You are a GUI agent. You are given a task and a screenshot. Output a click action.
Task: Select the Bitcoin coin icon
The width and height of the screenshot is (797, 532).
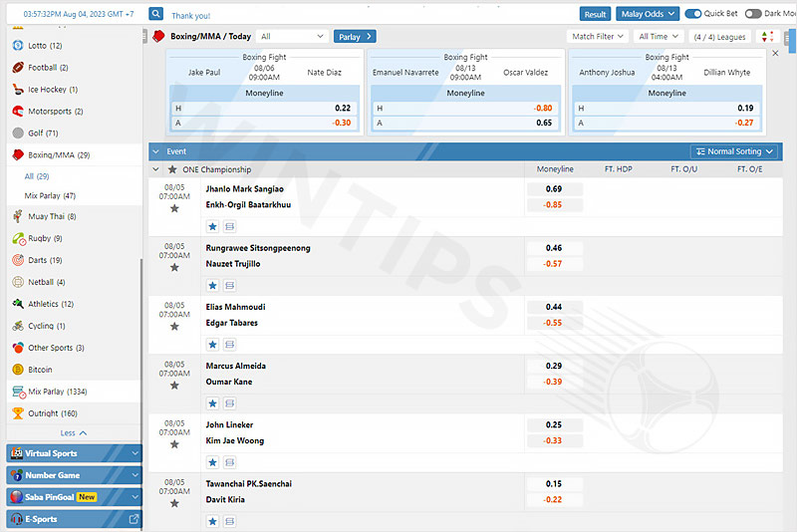coord(18,369)
